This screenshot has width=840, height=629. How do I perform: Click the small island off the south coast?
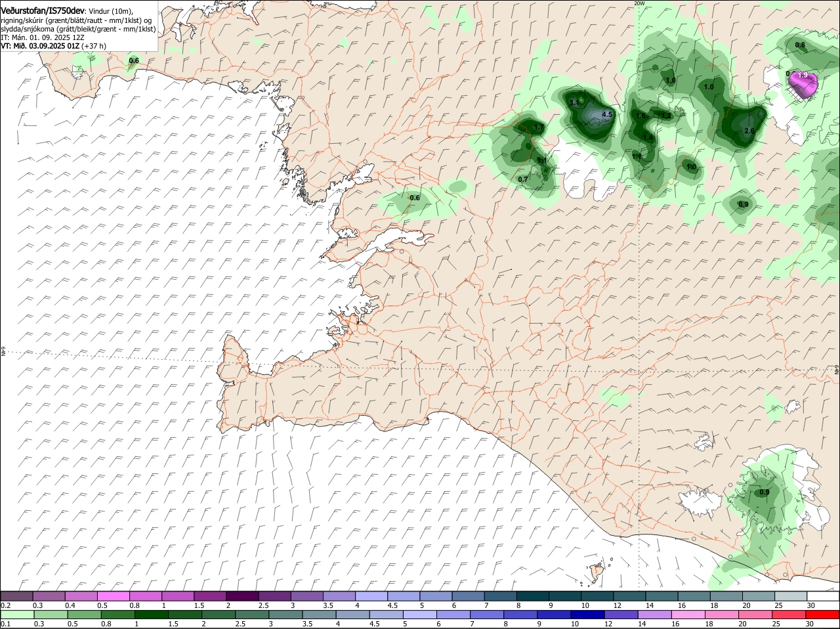pyautogui.click(x=597, y=571)
